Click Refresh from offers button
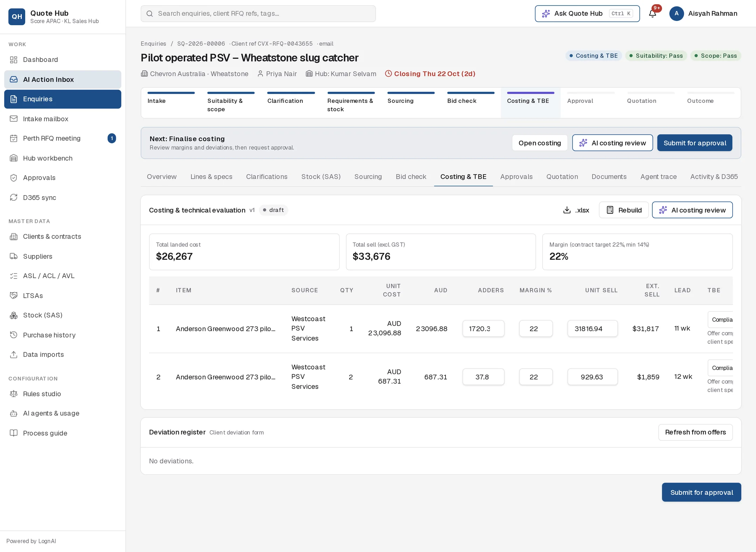Screen dimensions: 756x552 (695, 432)
